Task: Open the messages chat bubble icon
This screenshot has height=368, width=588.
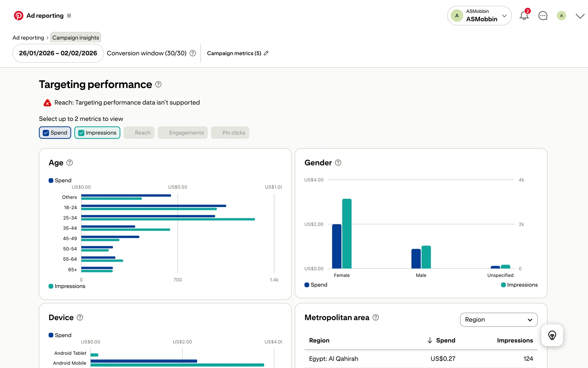Action: pos(543,16)
